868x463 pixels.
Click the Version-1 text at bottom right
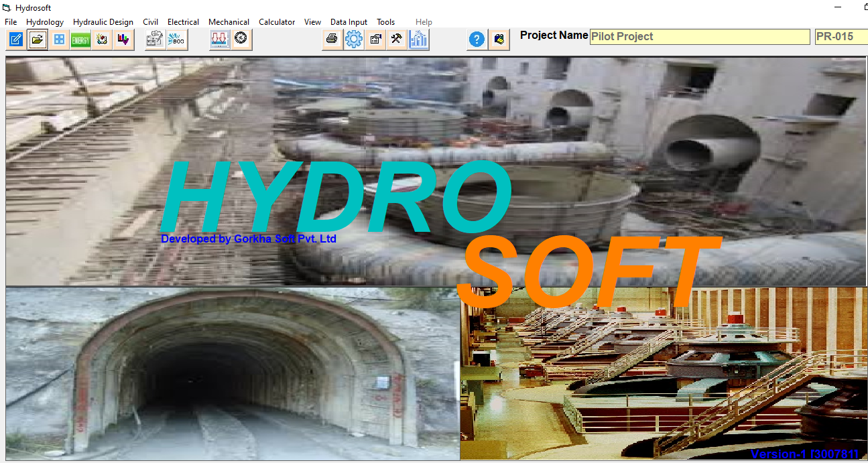pyautogui.click(x=804, y=454)
